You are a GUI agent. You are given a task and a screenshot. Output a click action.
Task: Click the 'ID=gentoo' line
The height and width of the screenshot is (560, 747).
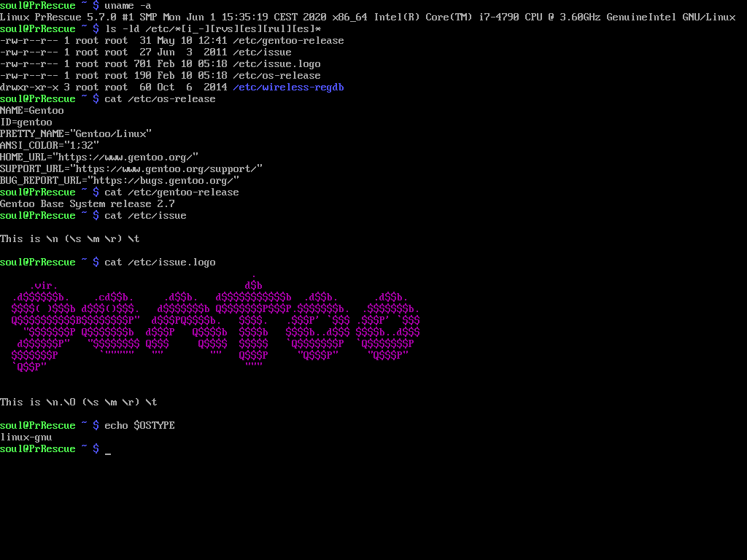[26, 122]
